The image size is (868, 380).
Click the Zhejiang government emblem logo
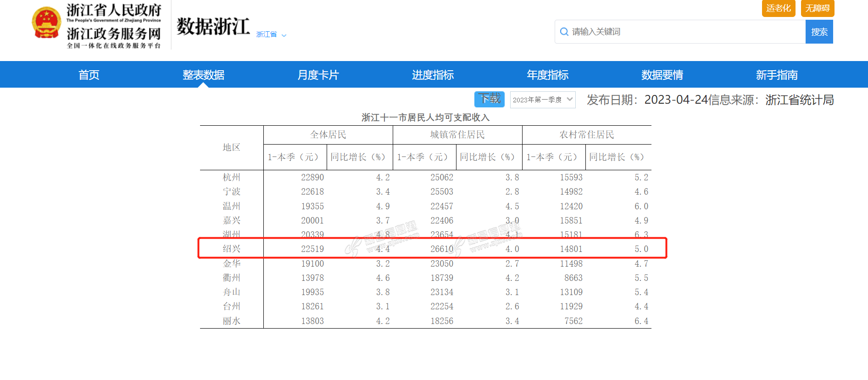click(x=46, y=23)
